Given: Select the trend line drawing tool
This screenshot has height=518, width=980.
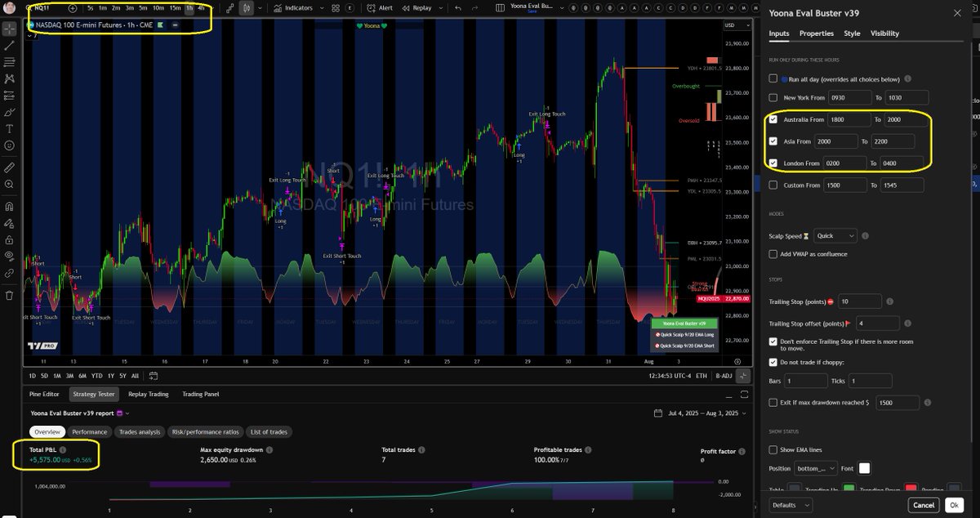Looking at the screenshot, I should coord(9,45).
